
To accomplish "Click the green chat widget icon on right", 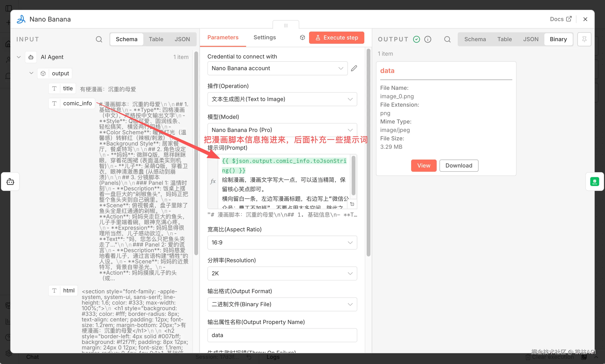I will pyautogui.click(x=594, y=182).
